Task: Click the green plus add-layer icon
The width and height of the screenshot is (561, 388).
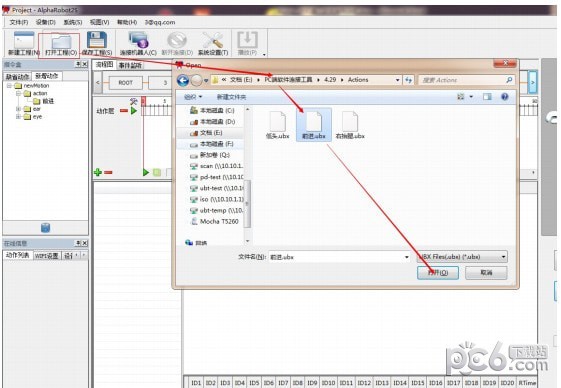Action: (x=98, y=173)
